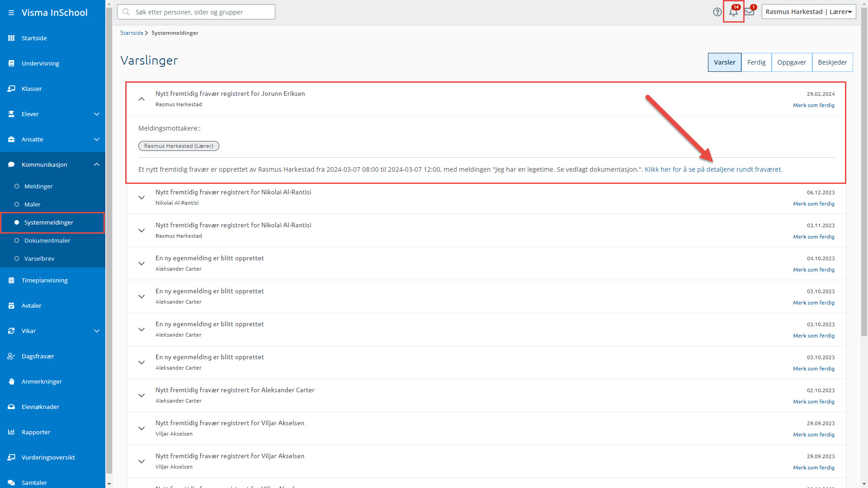
Task: Open Varselbrev in the sidebar
Action: point(39,258)
